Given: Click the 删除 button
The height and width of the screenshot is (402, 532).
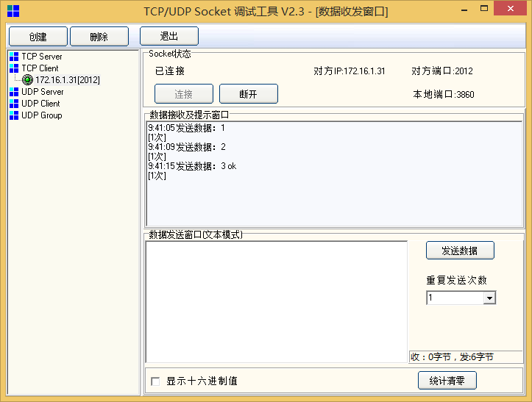Looking at the screenshot, I should point(99,36).
